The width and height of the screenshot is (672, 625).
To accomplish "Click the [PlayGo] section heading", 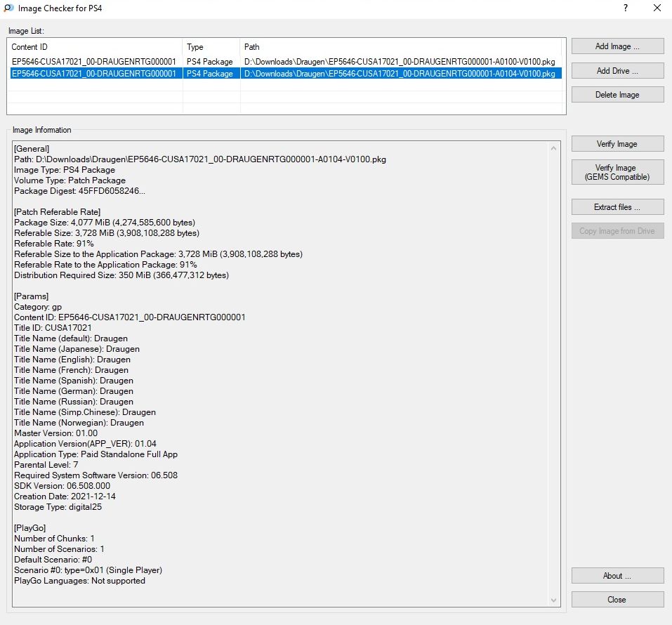I will (30, 527).
